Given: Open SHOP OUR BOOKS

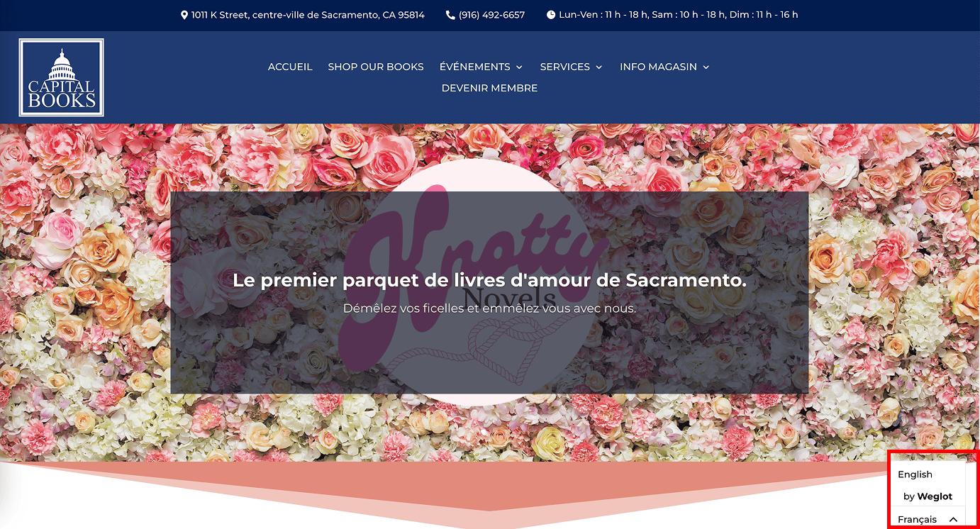Looking at the screenshot, I should 376,67.
